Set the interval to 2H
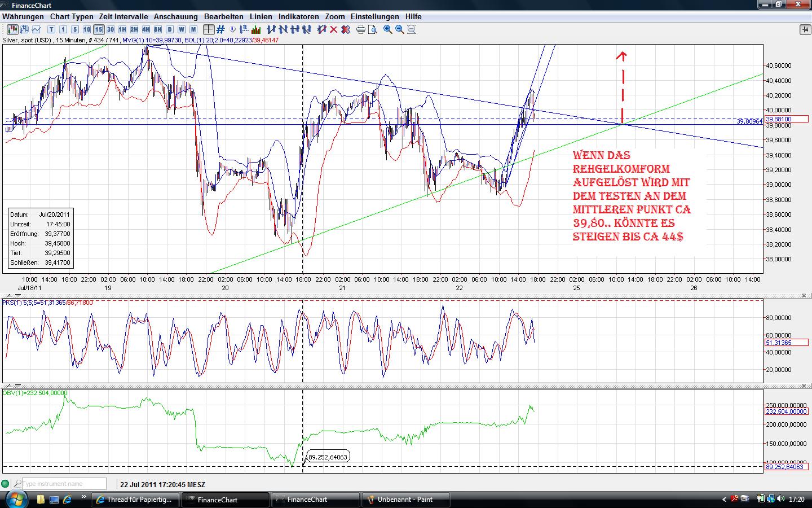812x508 pixels. click(x=134, y=29)
